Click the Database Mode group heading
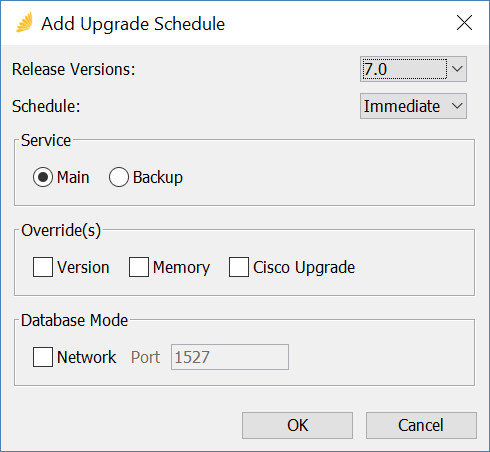 pyautogui.click(x=74, y=320)
